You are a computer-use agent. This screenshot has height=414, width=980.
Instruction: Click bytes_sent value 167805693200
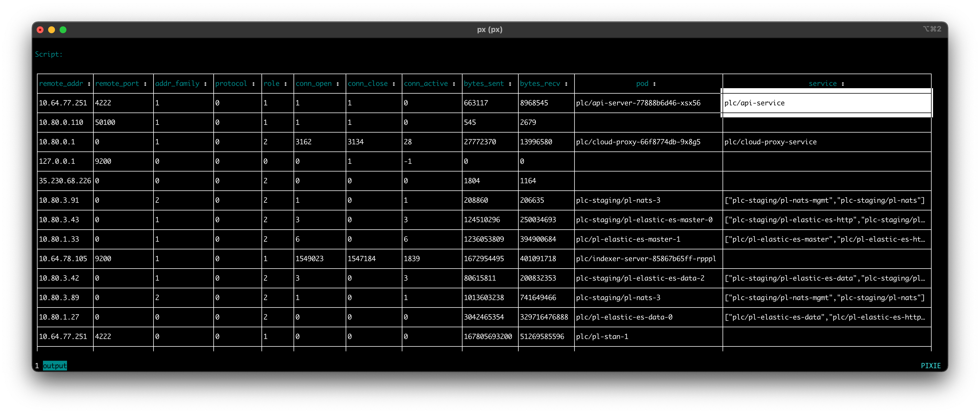click(488, 337)
